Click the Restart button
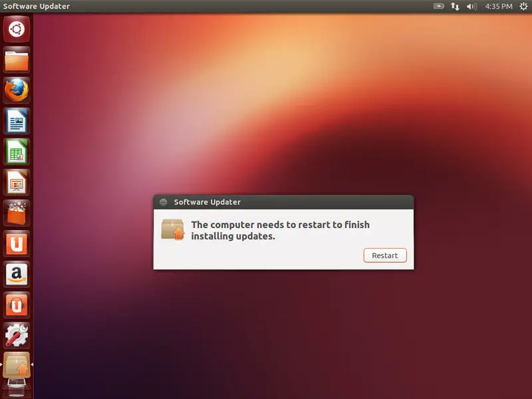Screen dimensions: 532x399 coord(385,255)
